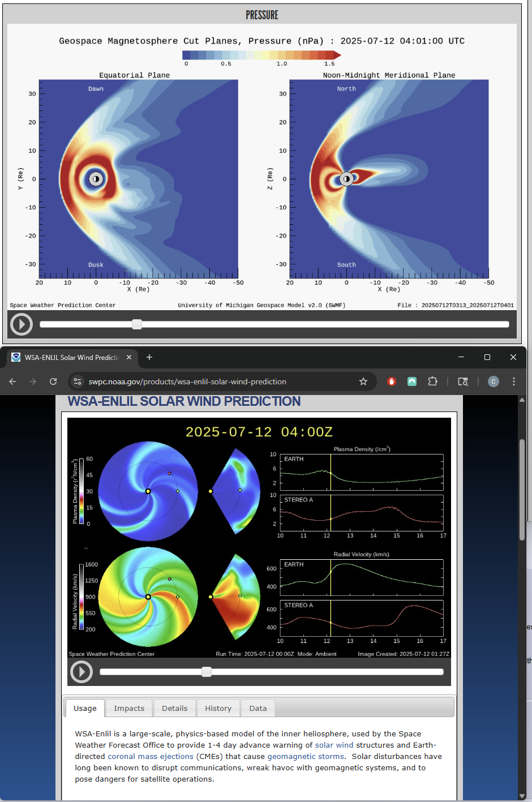Switch to the Details tab
The width and height of the screenshot is (532, 802).
coord(174,708)
